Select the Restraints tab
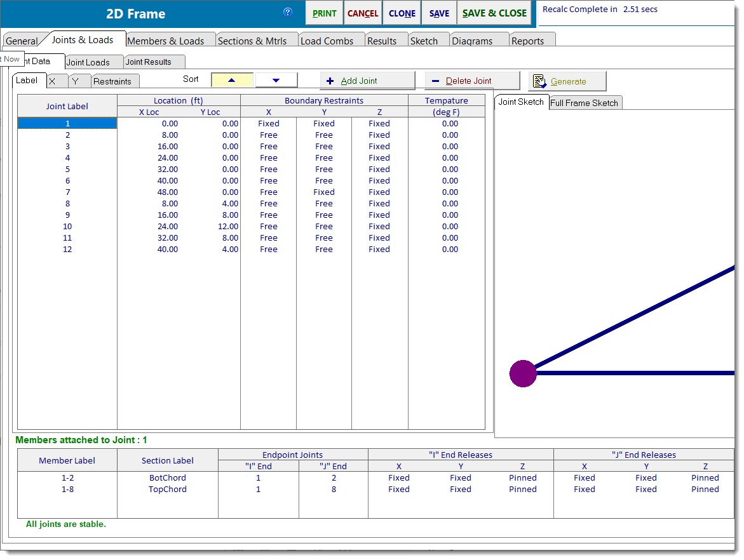This screenshot has height=560, width=744. click(112, 81)
